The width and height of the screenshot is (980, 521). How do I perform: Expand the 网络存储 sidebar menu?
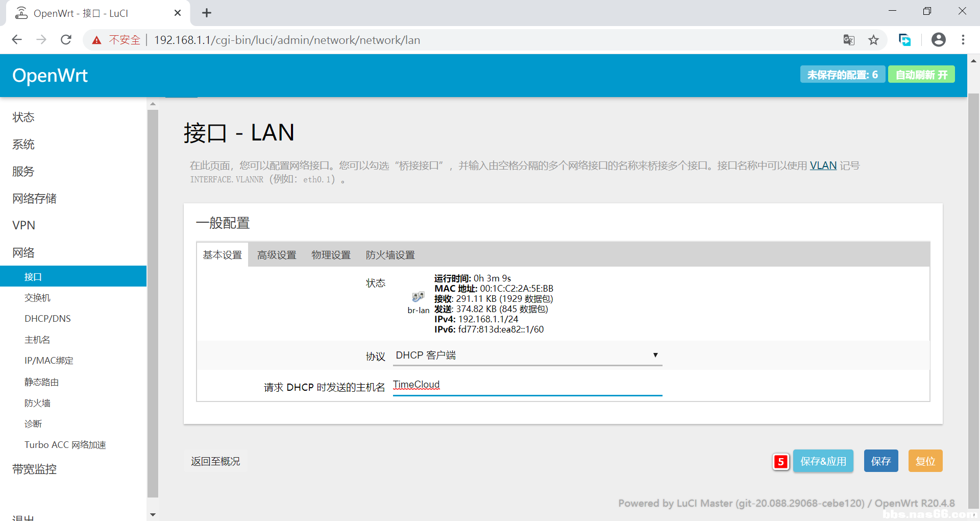(35, 199)
